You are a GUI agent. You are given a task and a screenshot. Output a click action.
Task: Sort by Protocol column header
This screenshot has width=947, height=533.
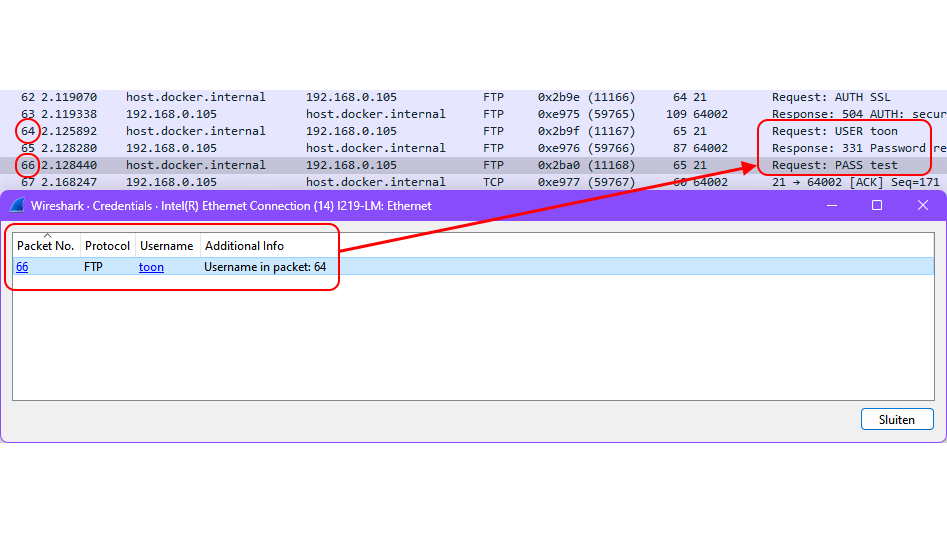108,246
